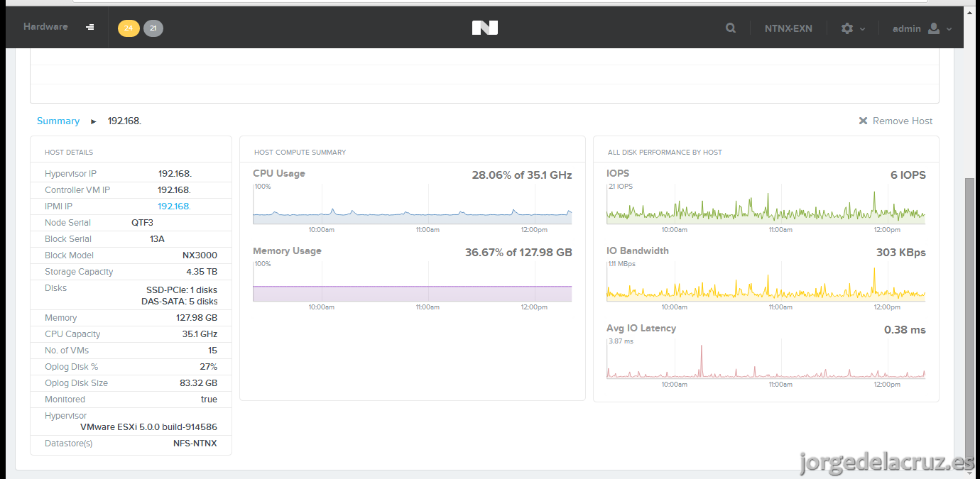Screen dimensions: 980x479
Task: Open the search magnifier icon
Action: click(x=731, y=28)
